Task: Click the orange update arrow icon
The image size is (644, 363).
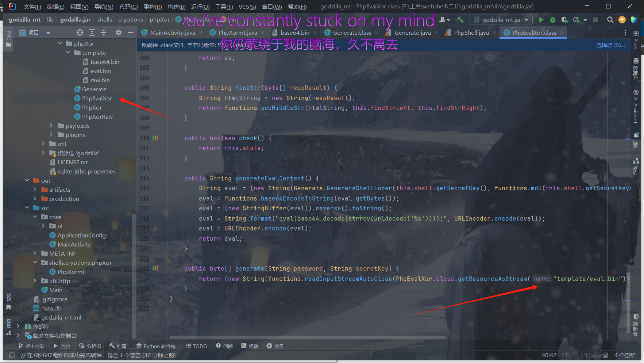Action: coord(622,20)
